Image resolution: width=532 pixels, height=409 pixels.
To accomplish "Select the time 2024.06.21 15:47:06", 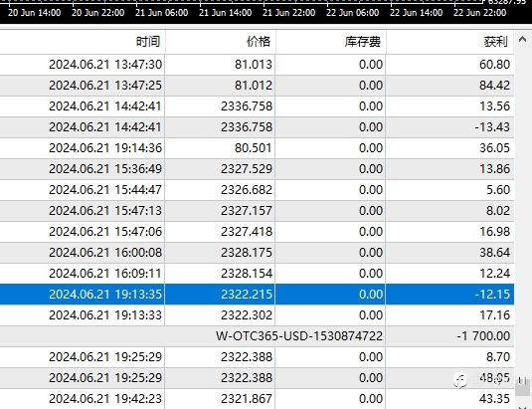I will (x=105, y=232).
